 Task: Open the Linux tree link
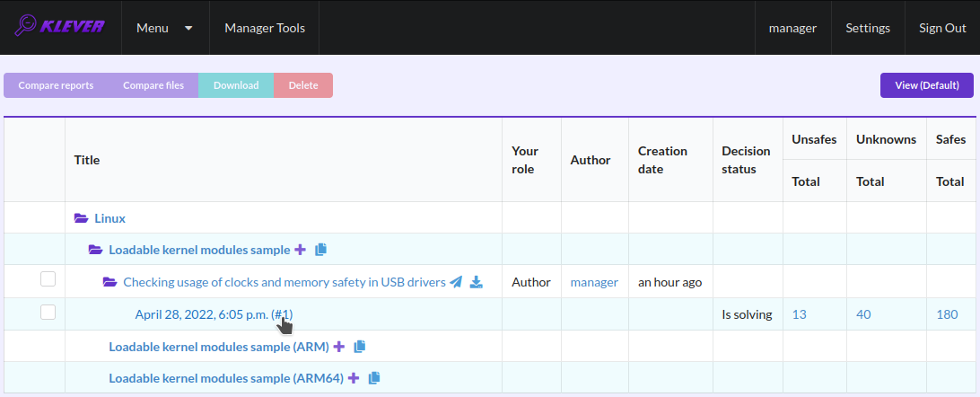[x=110, y=218]
